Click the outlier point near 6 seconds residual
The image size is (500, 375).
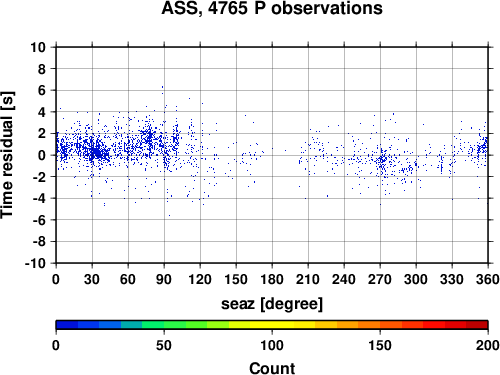pos(162,87)
